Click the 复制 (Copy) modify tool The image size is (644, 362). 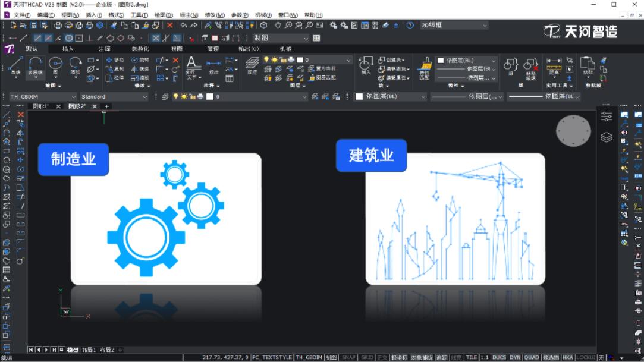point(115,69)
